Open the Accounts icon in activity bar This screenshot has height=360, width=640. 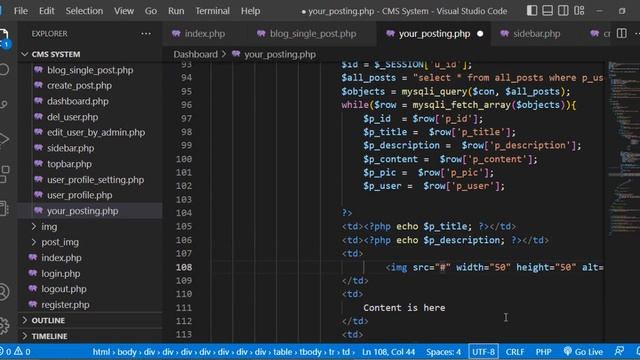(4, 292)
